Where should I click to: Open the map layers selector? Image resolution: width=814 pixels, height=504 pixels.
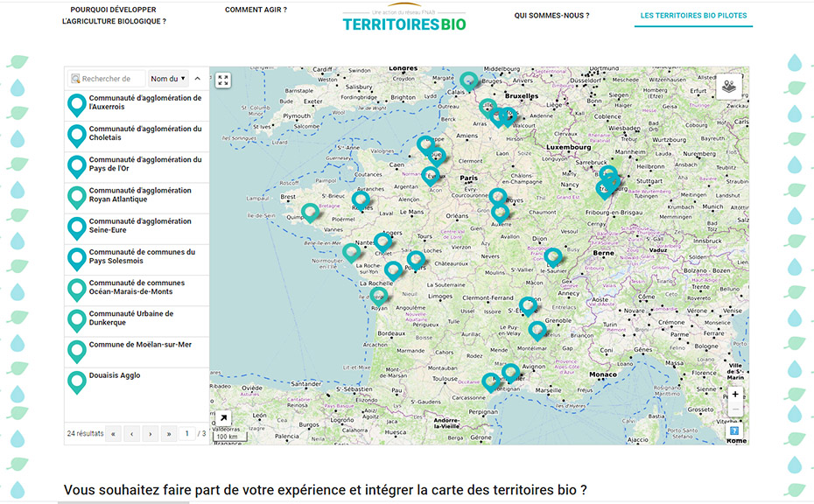pos(729,86)
